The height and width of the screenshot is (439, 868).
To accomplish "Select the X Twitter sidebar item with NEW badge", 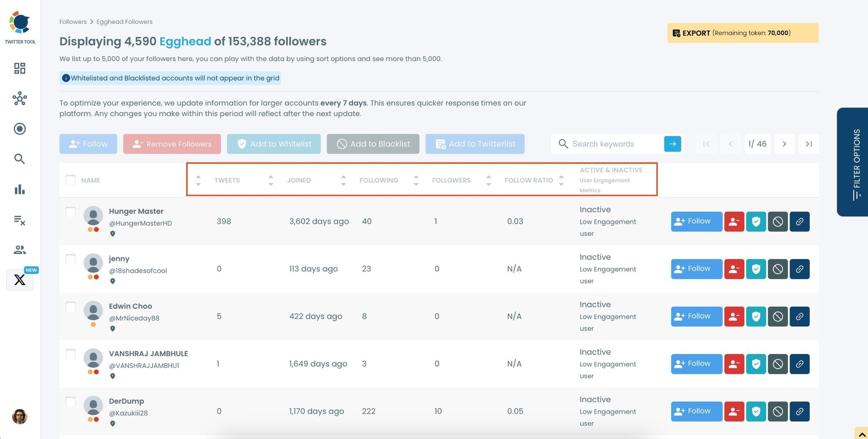I will tap(20, 280).
